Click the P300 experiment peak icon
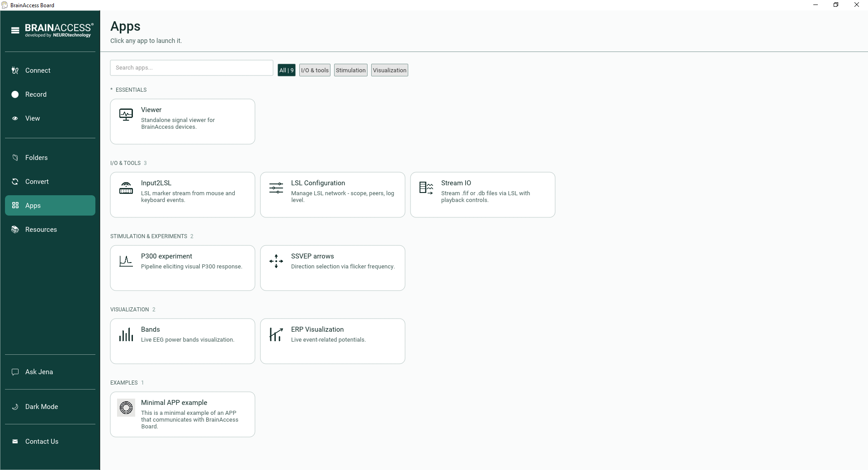The height and width of the screenshot is (470, 868). point(126,261)
